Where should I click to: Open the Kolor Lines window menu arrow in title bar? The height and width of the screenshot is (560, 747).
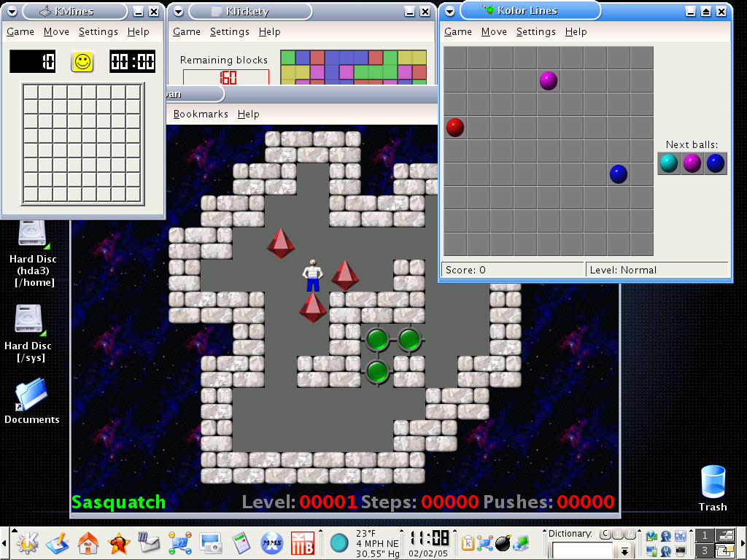[449, 11]
